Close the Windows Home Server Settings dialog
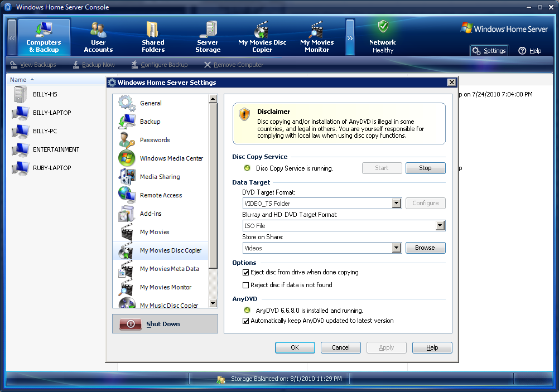The width and height of the screenshot is (559, 392). [452, 83]
